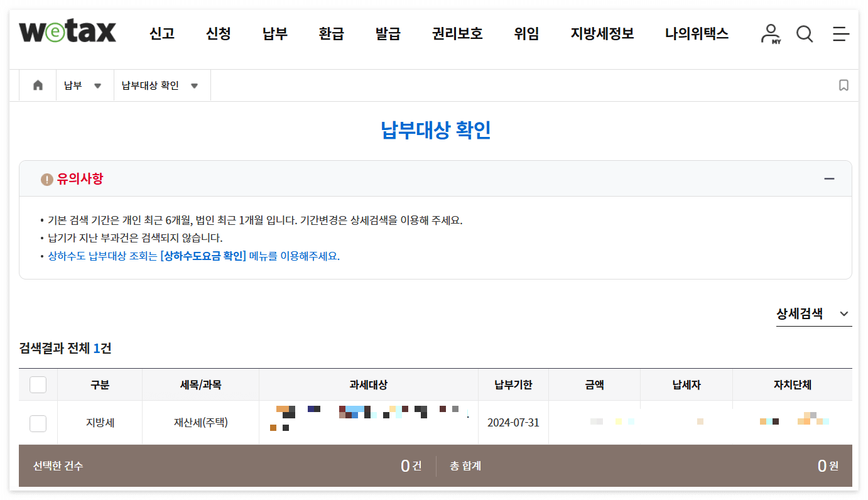Image resolution: width=868 pixels, height=500 pixels.
Task: Open the 신고 menu
Action: pyautogui.click(x=161, y=34)
